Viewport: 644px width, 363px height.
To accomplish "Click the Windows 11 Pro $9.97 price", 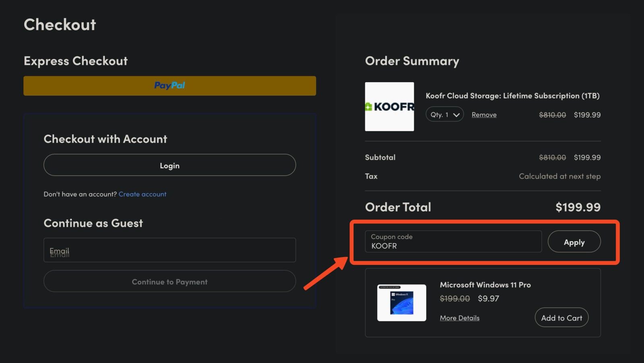I will pos(488,299).
